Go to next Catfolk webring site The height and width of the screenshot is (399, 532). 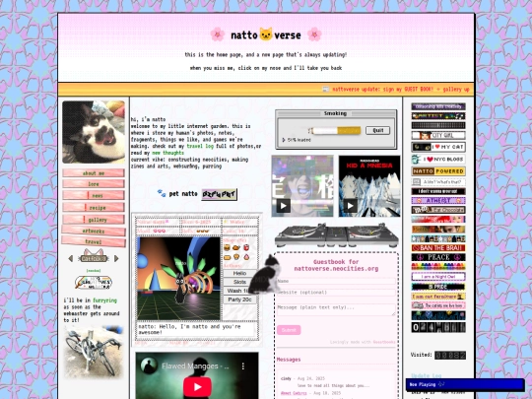coord(116,258)
